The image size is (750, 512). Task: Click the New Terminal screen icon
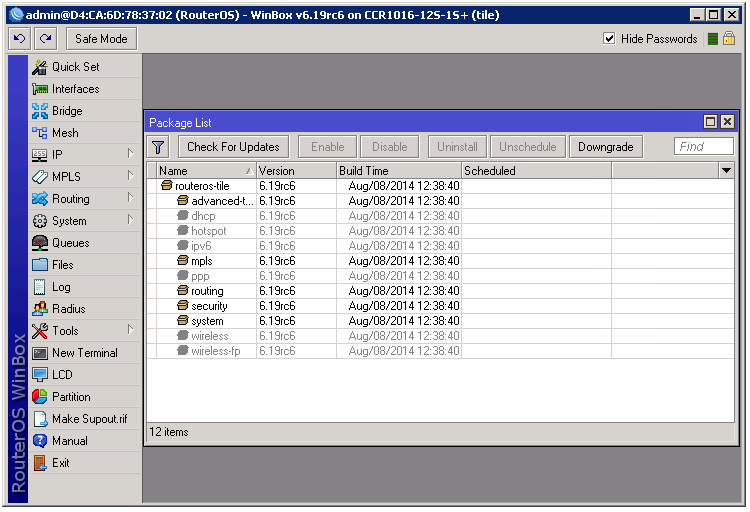[x=40, y=353]
